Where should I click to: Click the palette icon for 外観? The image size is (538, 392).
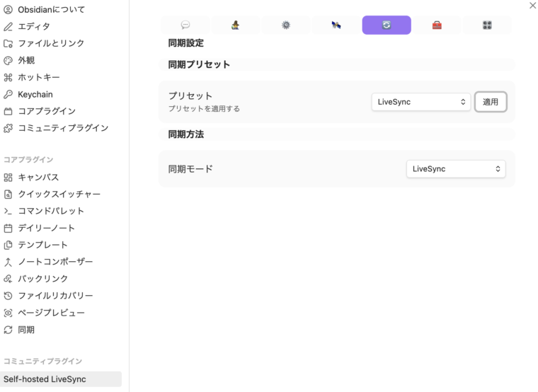8,60
